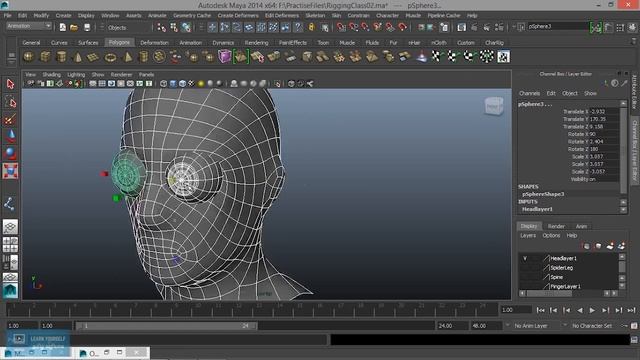Click play backwards button
The width and height of the screenshot is (640, 360).
(580, 310)
